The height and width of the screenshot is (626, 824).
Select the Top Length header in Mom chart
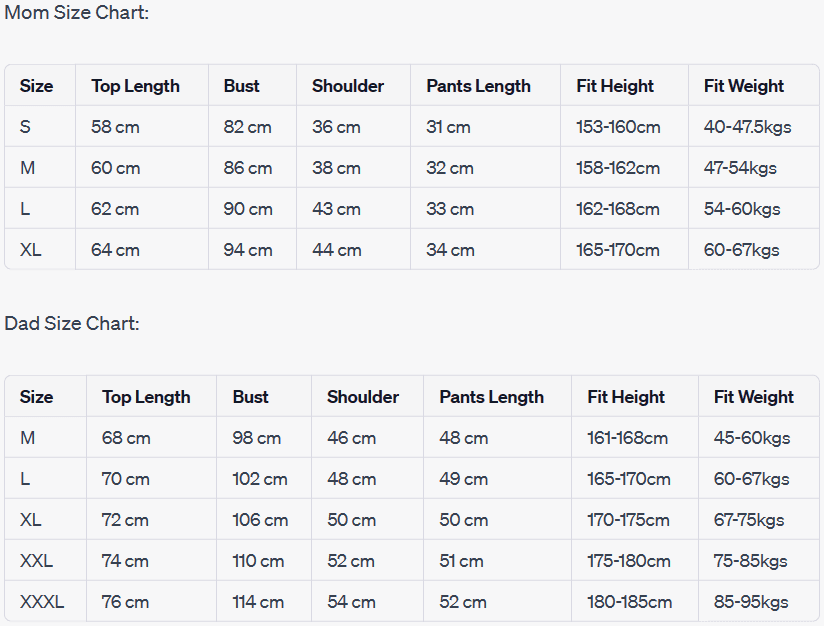click(x=135, y=86)
